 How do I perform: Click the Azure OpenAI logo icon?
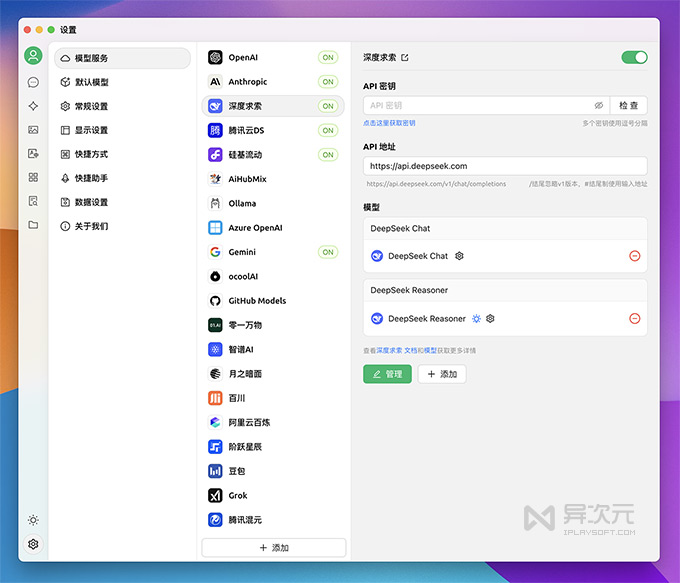click(x=215, y=228)
